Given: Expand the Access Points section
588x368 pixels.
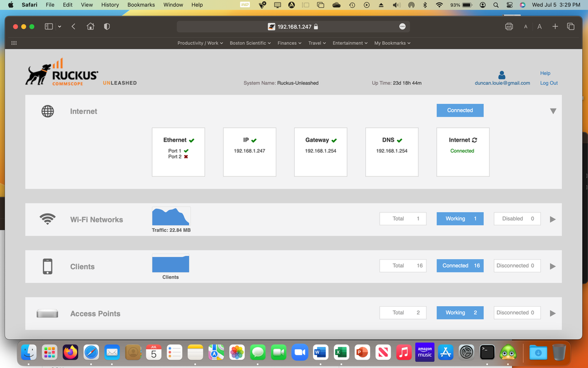Looking at the screenshot, I should [553, 314].
